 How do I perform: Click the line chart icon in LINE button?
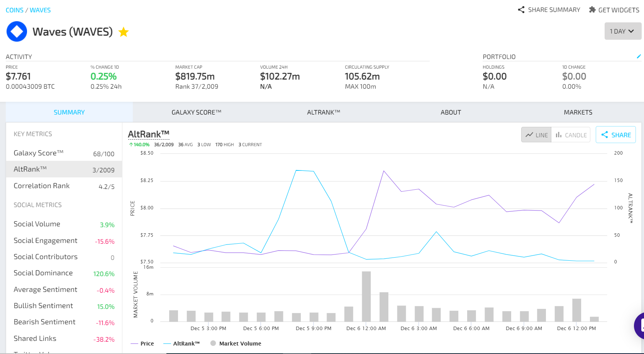(529, 135)
